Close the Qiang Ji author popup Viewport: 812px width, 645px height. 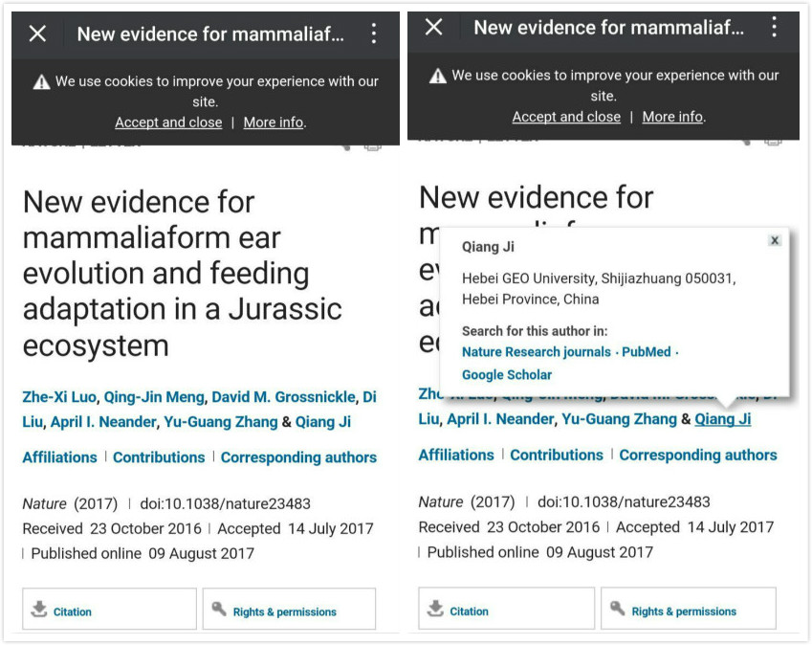pos(775,241)
